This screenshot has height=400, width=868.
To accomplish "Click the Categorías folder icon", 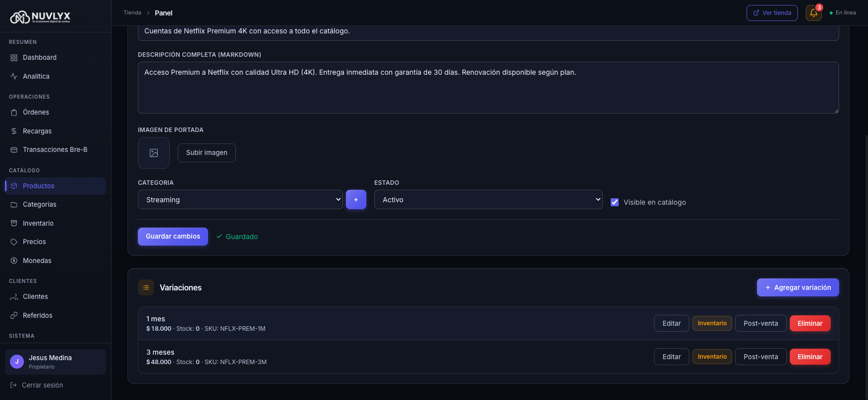I will 14,205.
